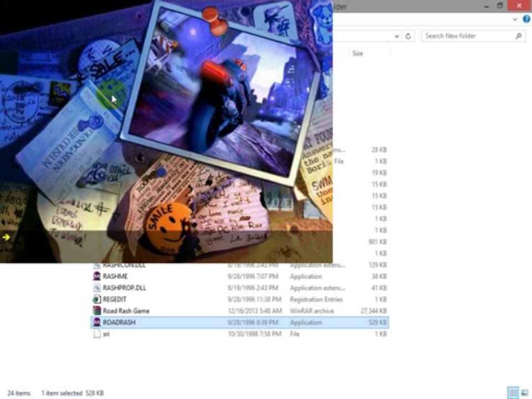Click the date 9/28/1996 7:07 PM
Image resolution: width=532 pixels, height=399 pixels.
253,277
